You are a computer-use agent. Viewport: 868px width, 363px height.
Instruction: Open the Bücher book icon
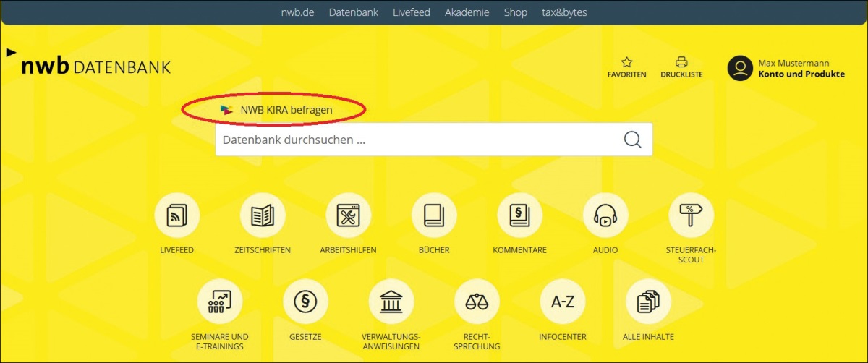tap(434, 215)
